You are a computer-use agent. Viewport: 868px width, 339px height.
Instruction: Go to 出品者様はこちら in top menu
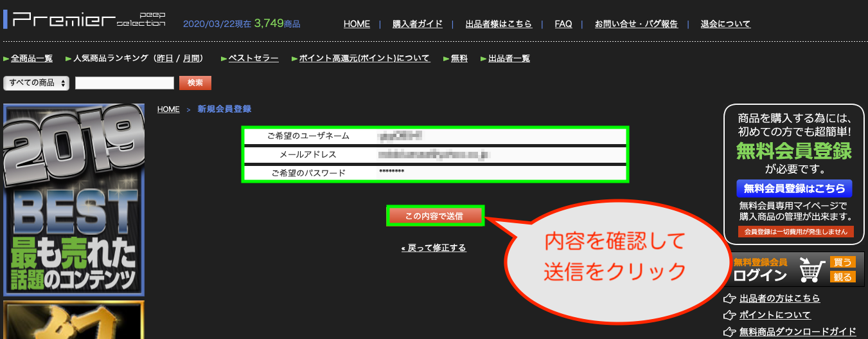499,24
